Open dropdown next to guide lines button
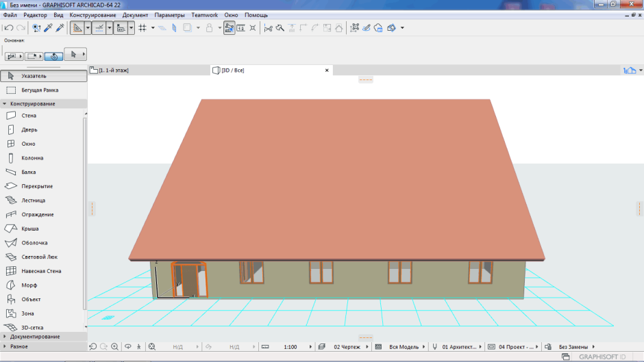The height and width of the screenshot is (362, 644). click(x=88, y=28)
